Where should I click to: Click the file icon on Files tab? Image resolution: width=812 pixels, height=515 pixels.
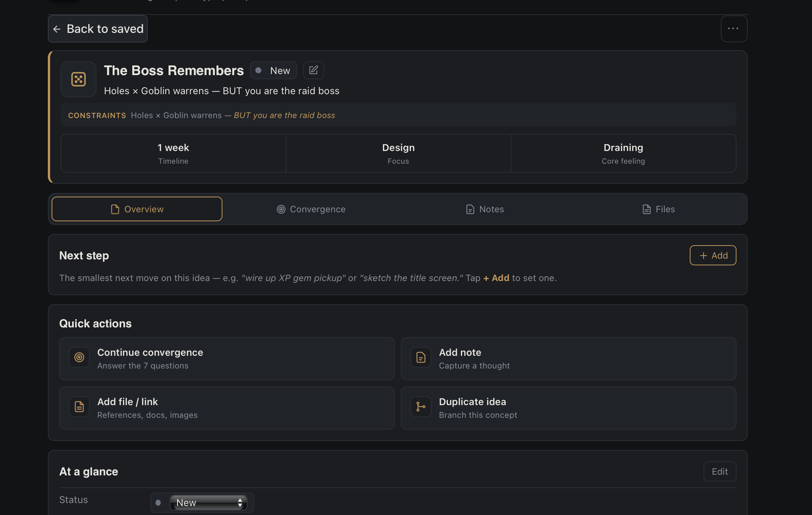(646, 209)
